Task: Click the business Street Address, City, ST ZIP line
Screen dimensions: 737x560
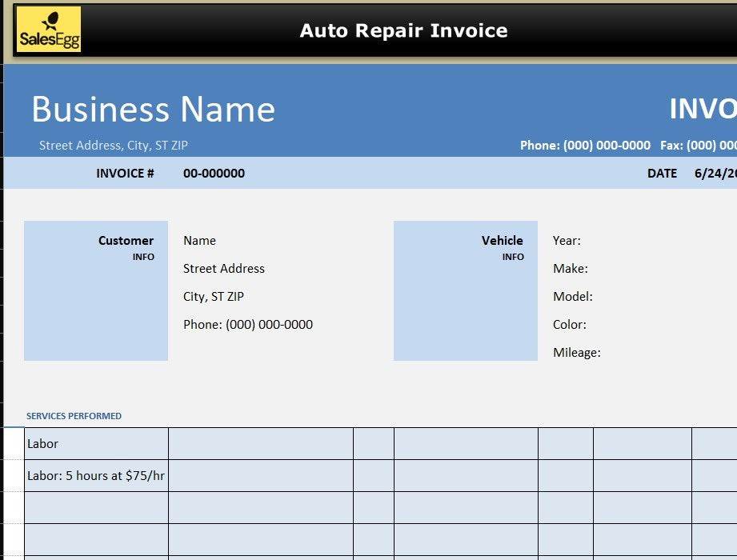Action: [x=114, y=146]
